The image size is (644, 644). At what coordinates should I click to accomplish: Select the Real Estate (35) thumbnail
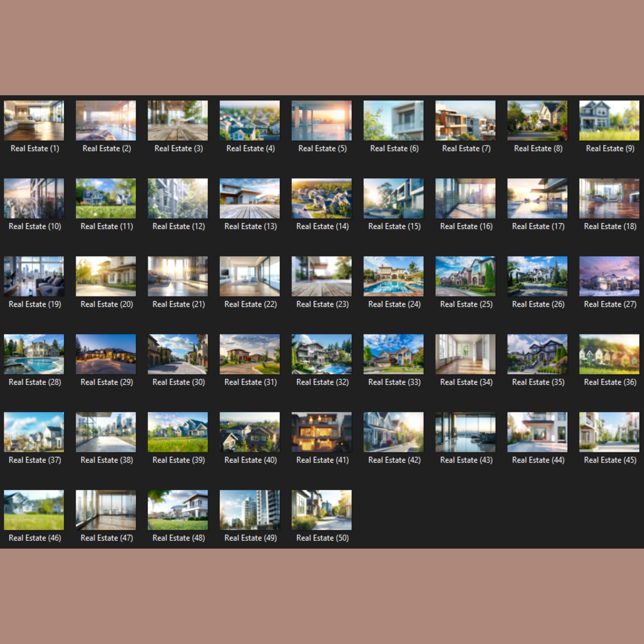(537, 354)
